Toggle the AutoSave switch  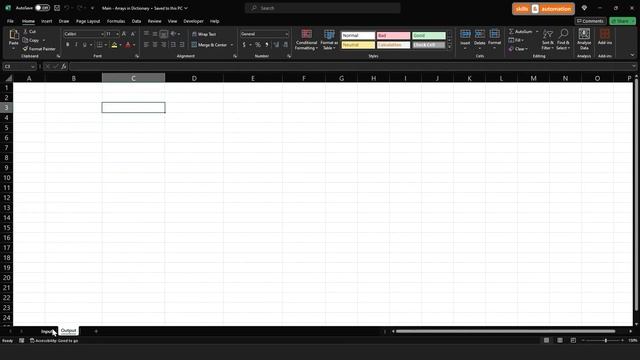click(x=42, y=8)
